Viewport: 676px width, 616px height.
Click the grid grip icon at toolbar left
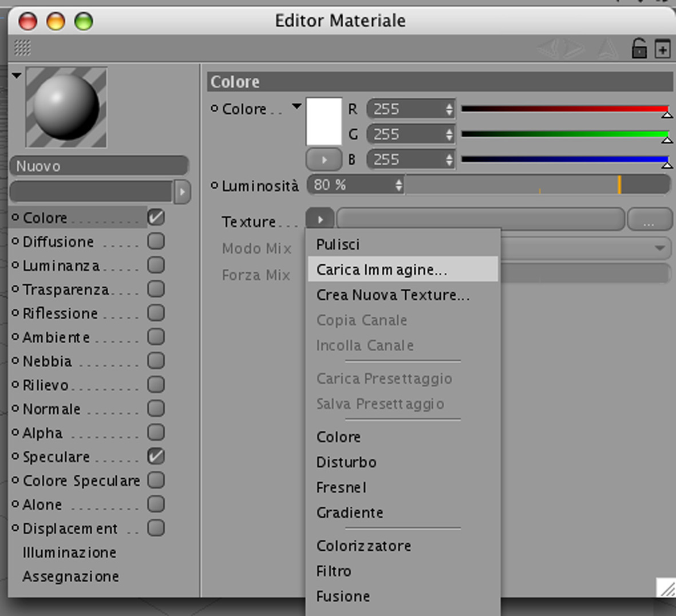tap(22, 47)
